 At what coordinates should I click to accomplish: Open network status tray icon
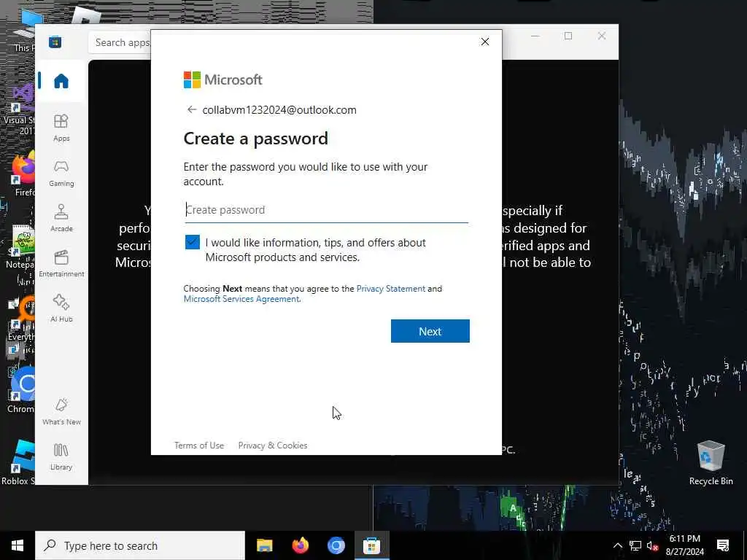coord(635,545)
